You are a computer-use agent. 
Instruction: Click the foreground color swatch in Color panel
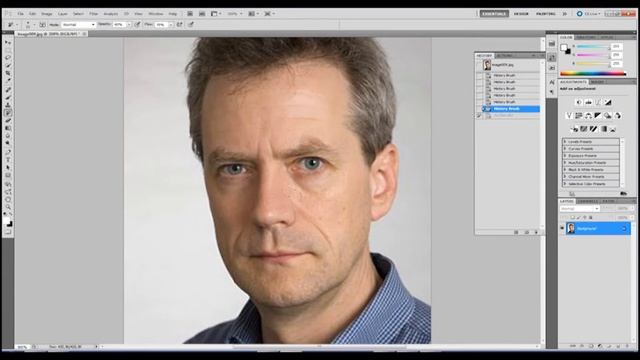564,48
